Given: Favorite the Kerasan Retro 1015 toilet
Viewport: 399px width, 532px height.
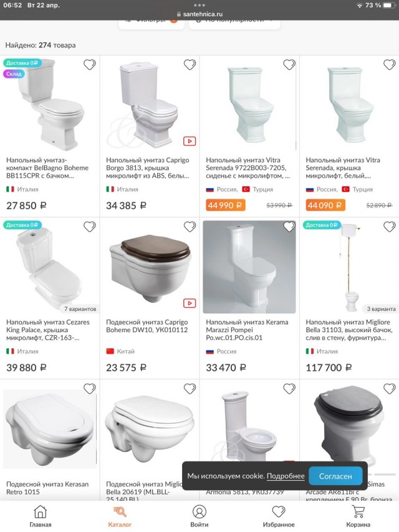Looking at the screenshot, I should (90, 389).
